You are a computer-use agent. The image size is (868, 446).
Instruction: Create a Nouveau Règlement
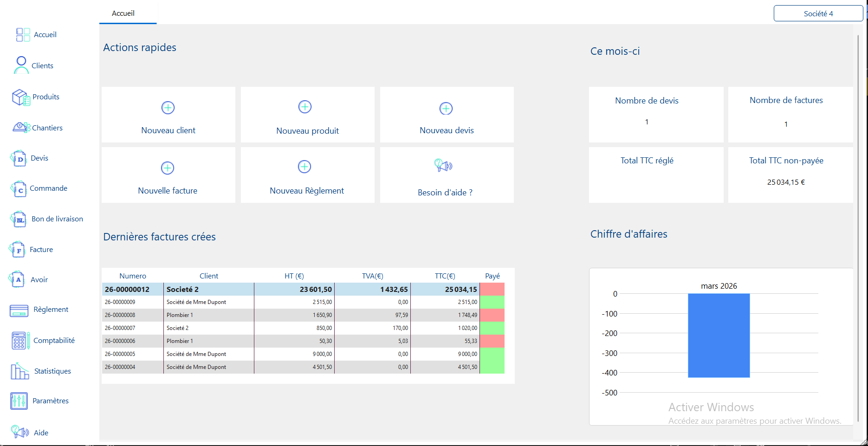[307, 175]
